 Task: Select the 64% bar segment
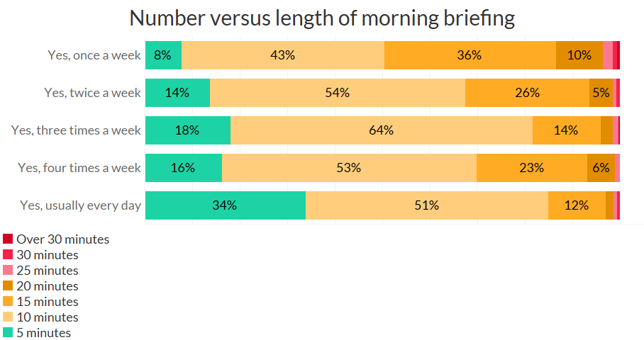point(381,130)
